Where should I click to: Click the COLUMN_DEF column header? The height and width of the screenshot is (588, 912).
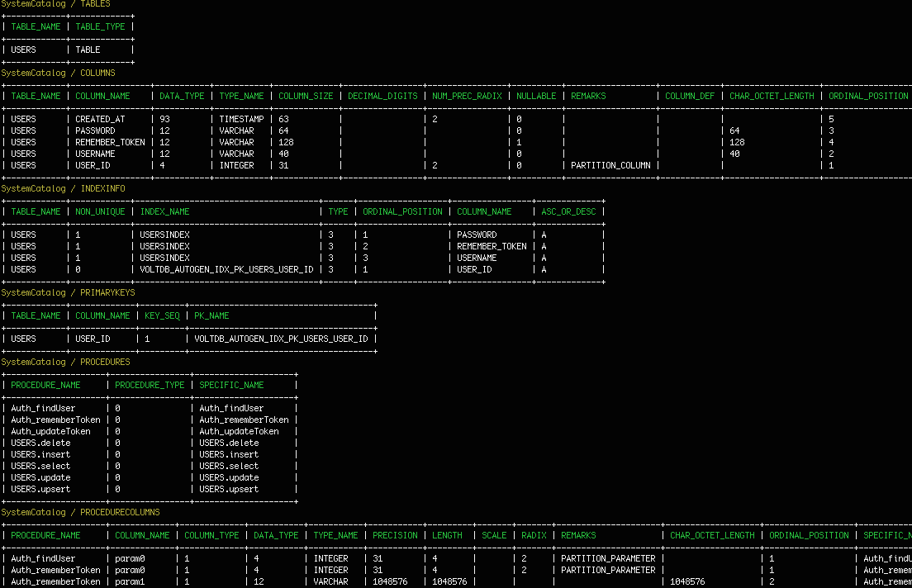point(690,96)
